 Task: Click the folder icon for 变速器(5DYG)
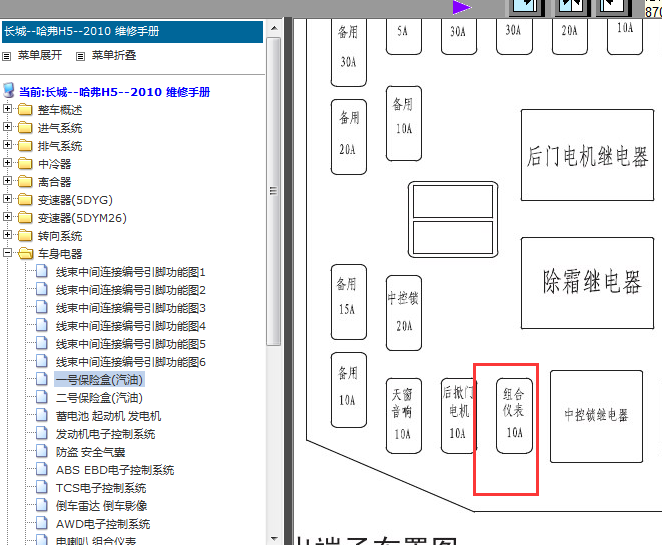pyautogui.click(x=25, y=200)
